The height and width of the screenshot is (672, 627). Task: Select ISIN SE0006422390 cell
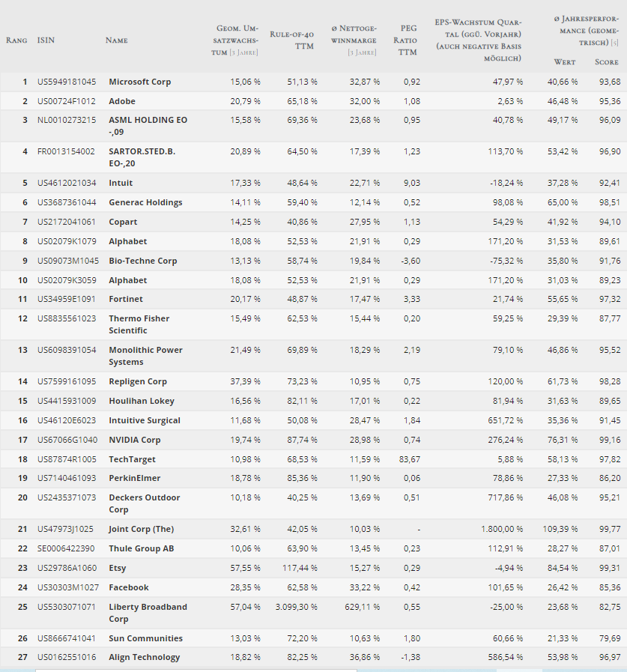[x=67, y=548]
